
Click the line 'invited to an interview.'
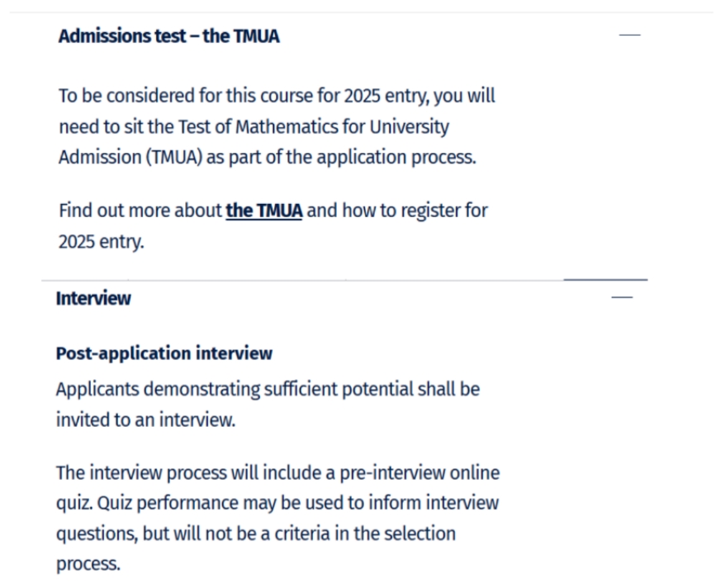click(145, 420)
